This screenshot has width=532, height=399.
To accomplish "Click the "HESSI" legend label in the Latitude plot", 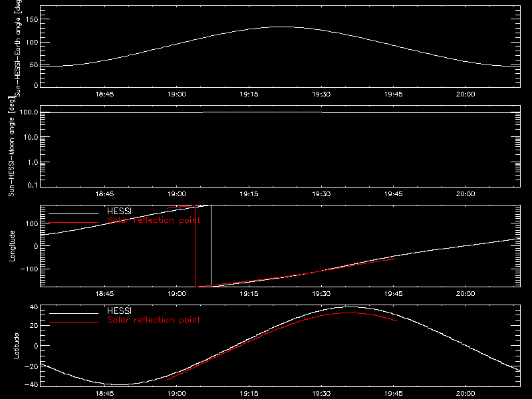I will tap(119, 311).
